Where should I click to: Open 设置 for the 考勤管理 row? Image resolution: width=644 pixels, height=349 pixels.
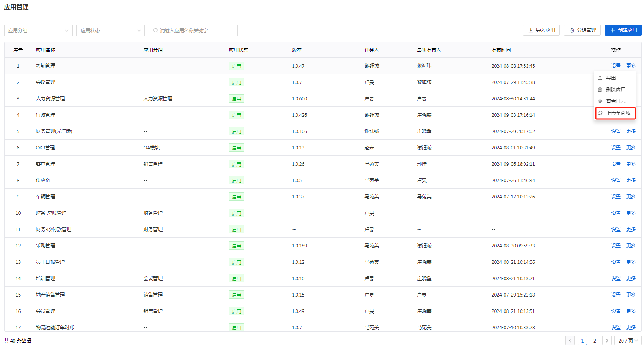click(x=616, y=66)
